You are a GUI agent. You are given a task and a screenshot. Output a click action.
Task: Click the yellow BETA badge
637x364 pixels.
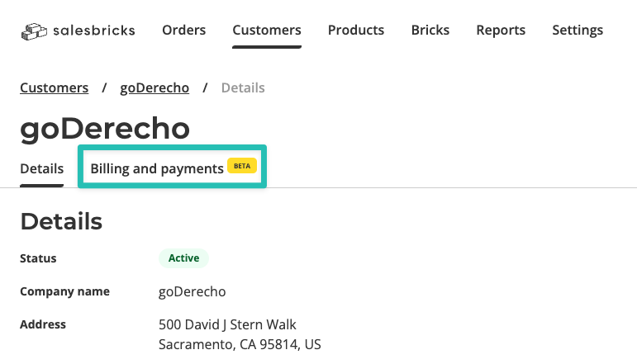coord(242,166)
